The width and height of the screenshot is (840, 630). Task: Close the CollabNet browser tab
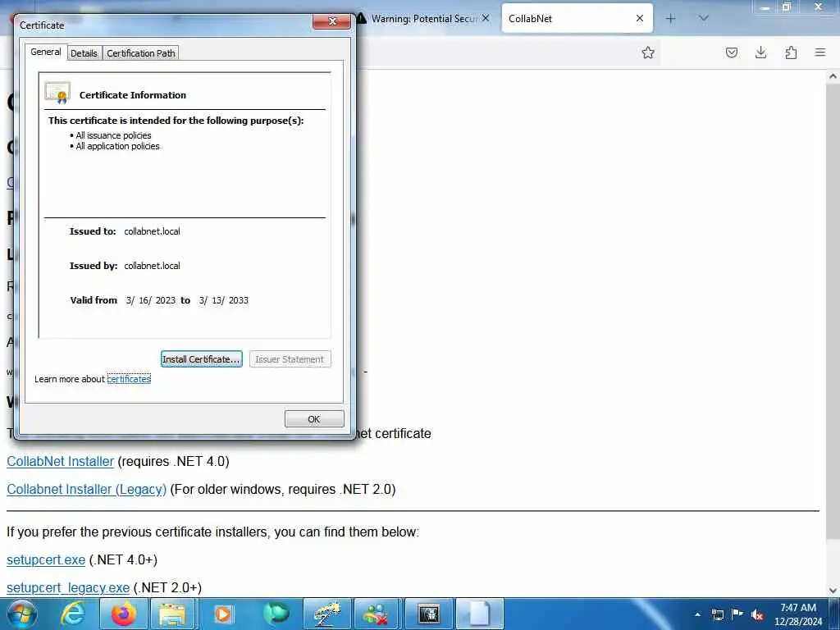(x=640, y=18)
